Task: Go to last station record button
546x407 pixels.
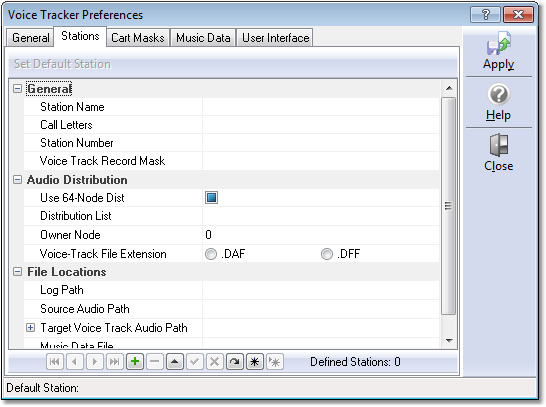Action: [115, 362]
